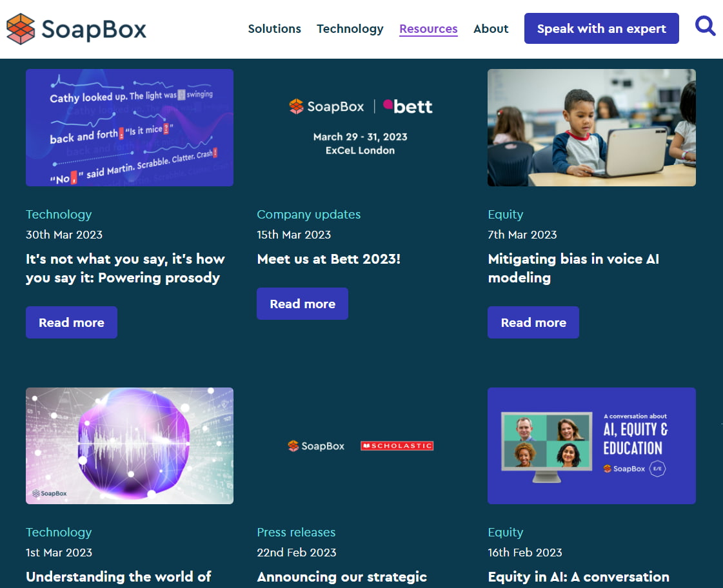Open the About menu
The width and height of the screenshot is (723, 588).
(x=491, y=28)
